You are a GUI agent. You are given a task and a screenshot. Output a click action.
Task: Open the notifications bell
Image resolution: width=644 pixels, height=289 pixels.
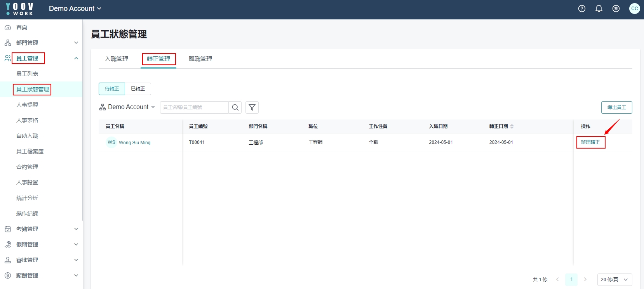pos(599,9)
